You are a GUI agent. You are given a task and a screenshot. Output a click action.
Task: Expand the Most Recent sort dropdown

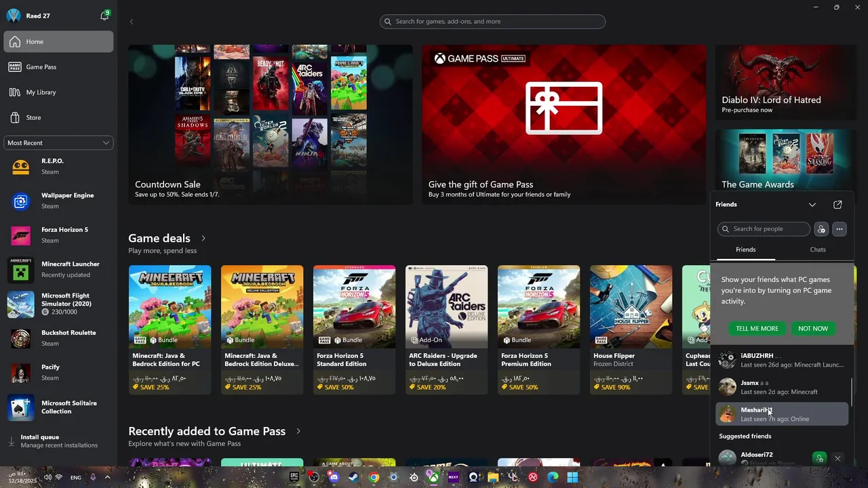pos(58,143)
